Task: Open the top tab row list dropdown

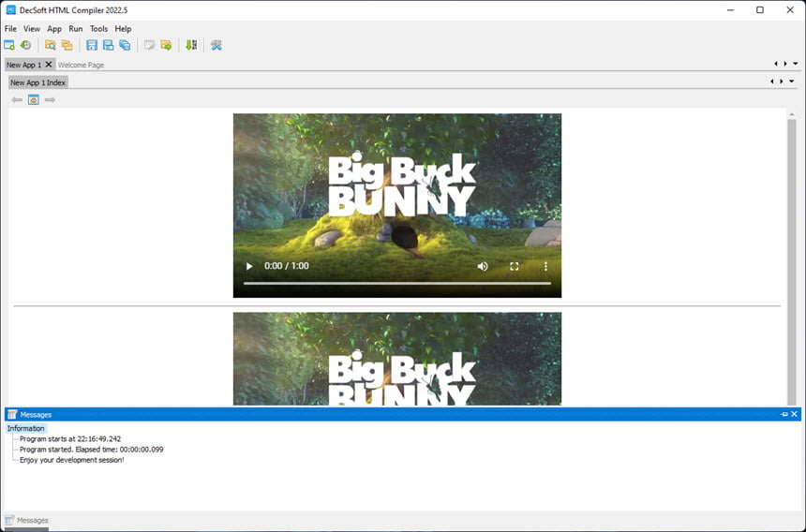Action: click(795, 64)
